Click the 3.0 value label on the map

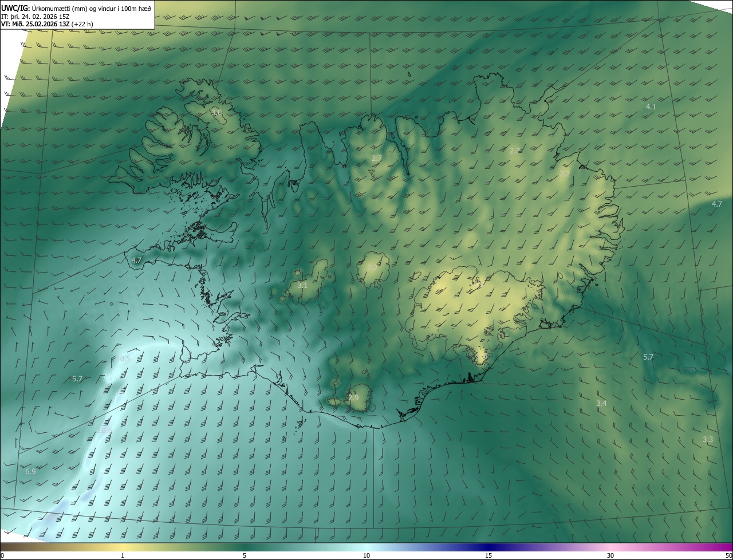[x=216, y=113]
